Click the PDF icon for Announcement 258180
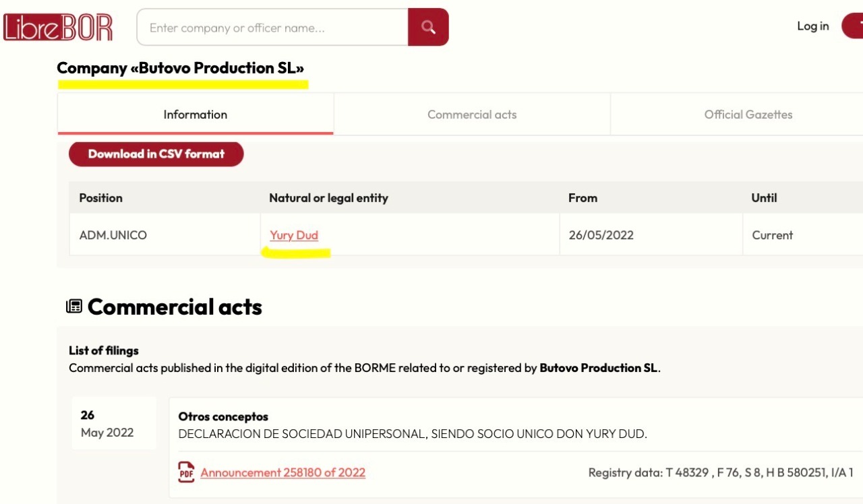The height and width of the screenshot is (504, 863). tap(186, 472)
